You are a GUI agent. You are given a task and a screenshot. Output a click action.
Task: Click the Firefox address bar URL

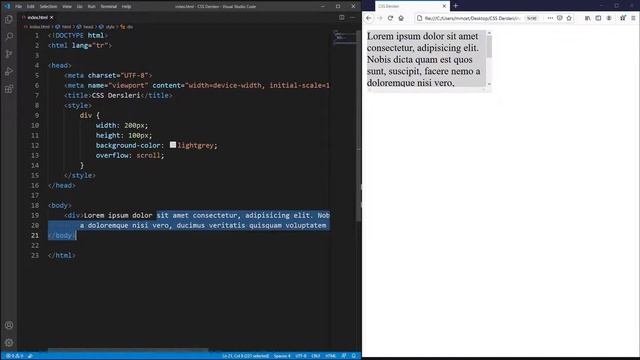[472, 18]
